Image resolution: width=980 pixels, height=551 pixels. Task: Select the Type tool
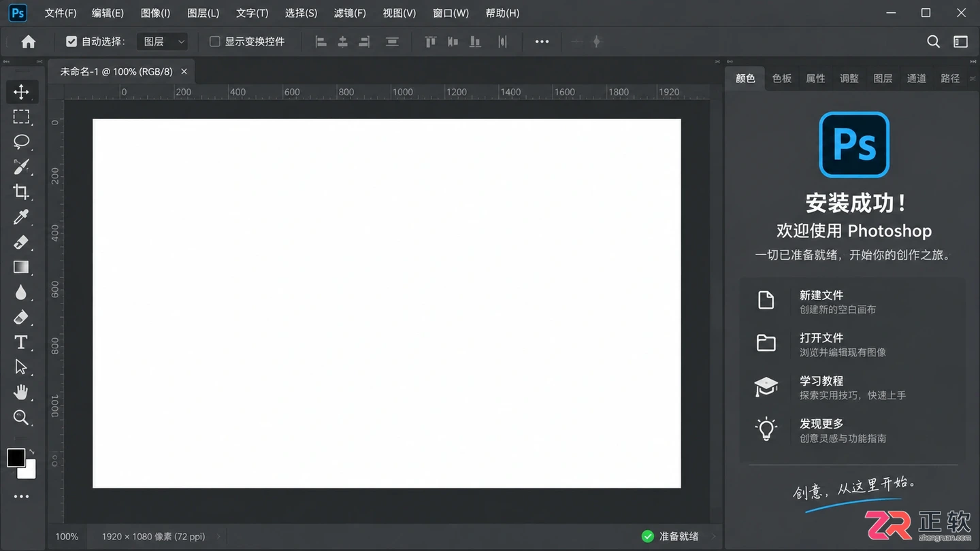pyautogui.click(x=21, y=342)
